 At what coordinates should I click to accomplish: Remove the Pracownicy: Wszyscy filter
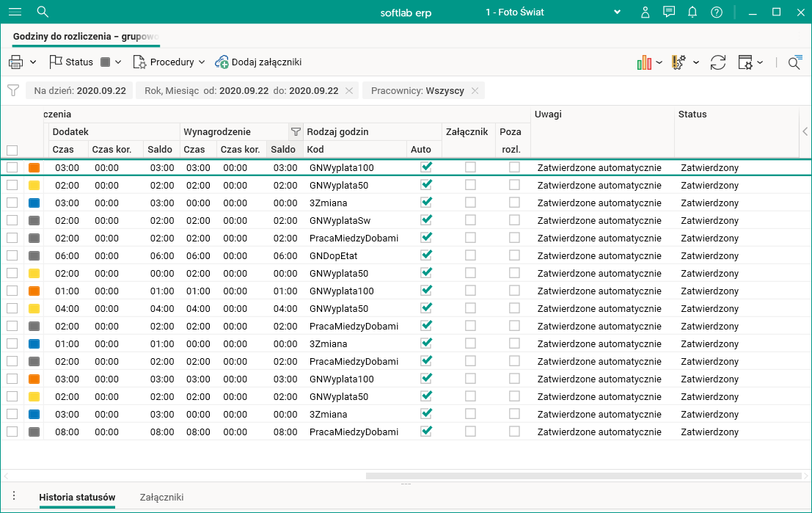pyautogui.click(x=475, y=90)
